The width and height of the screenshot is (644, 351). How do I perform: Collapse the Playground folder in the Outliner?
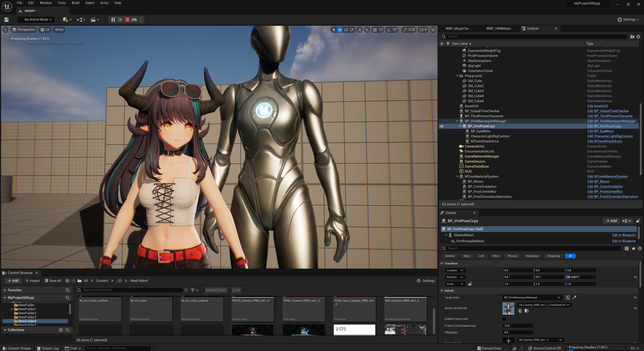click(x=458, y=76)
